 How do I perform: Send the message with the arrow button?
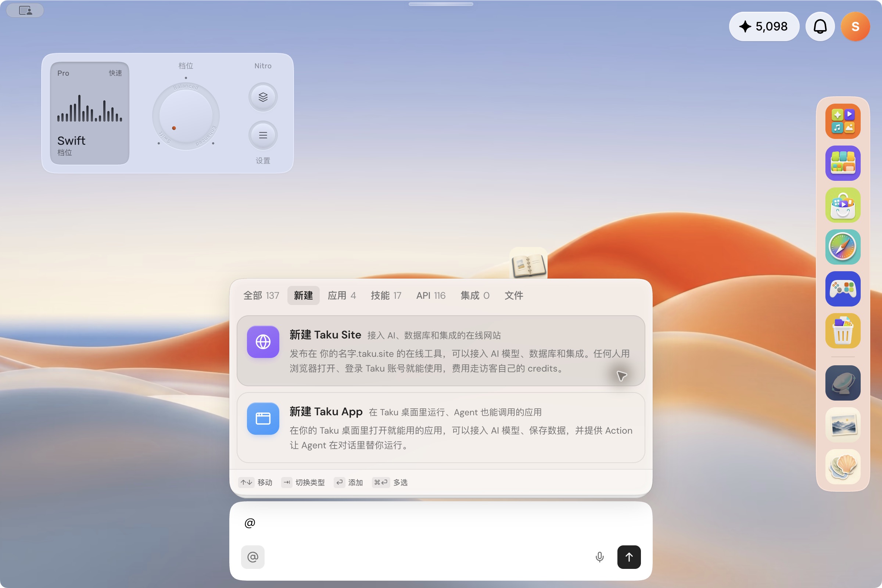coord(629,557)
